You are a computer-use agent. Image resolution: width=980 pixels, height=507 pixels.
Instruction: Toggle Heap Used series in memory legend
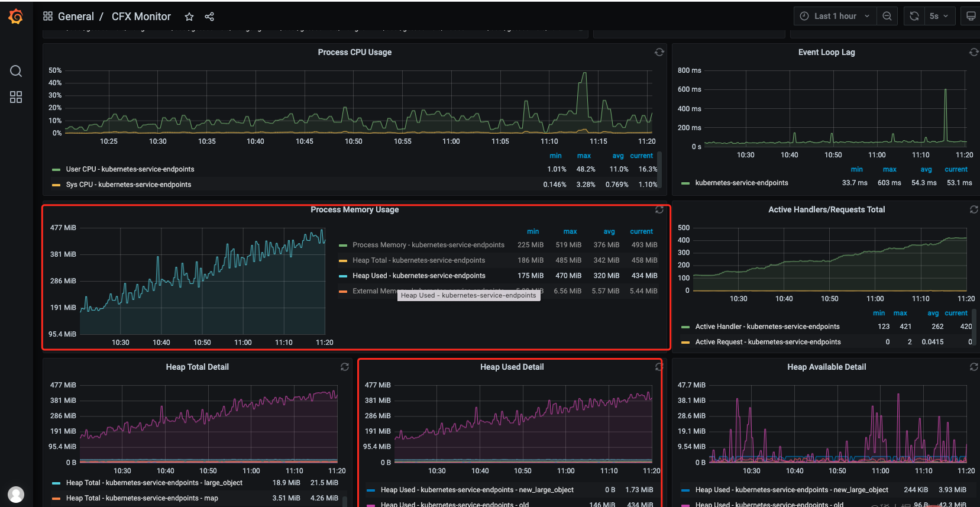pos(419,276)
